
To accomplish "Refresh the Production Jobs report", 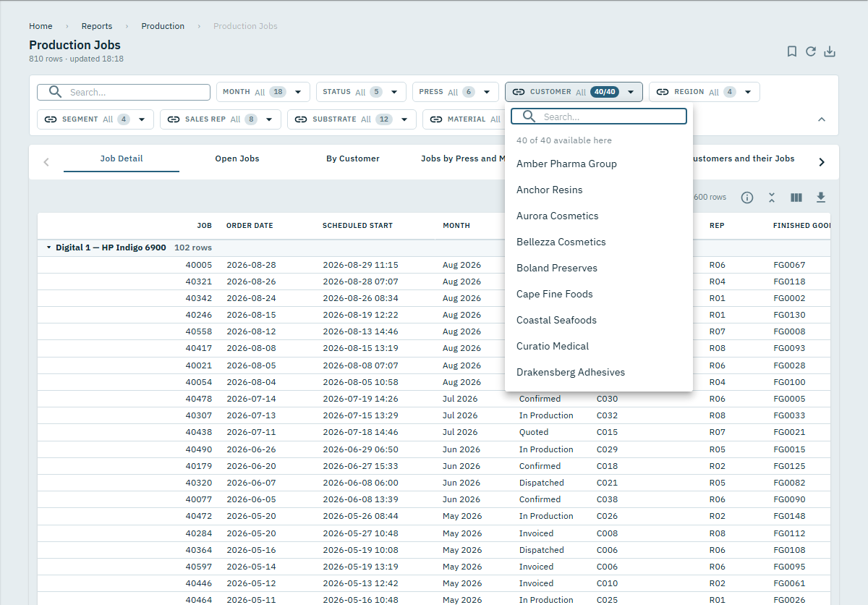I will tap(811, 51).
